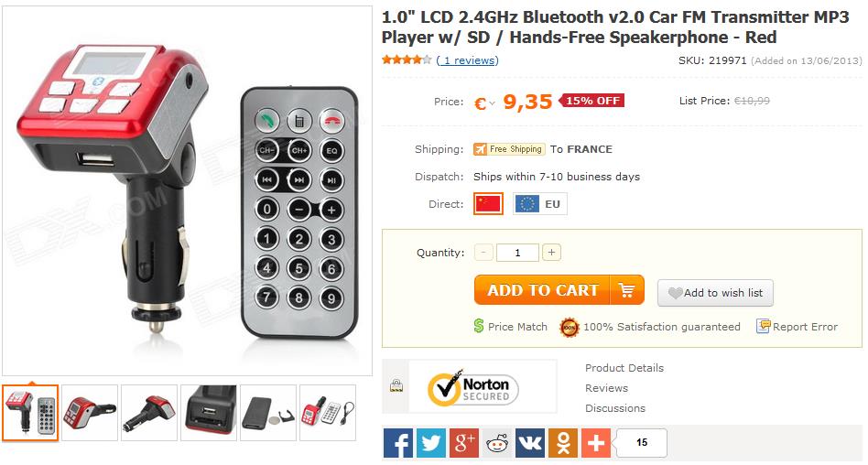The image size is (868, 465).
Task: Share product on Facebook
Action: (398, 443)
